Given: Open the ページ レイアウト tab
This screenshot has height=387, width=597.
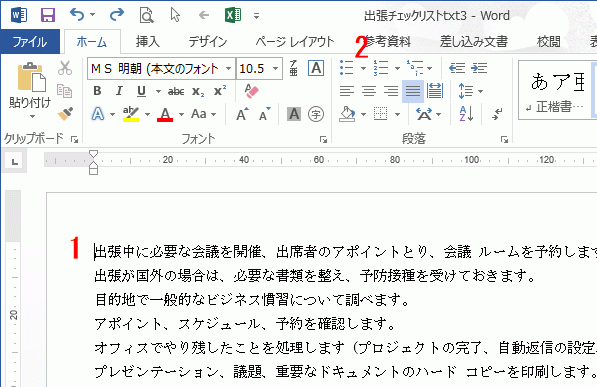Looking at the screenshot, I should 295,42.
